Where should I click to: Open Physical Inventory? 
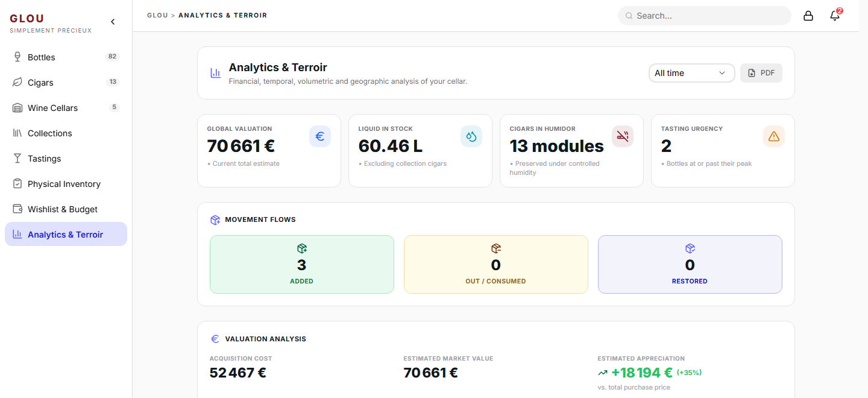66,183
